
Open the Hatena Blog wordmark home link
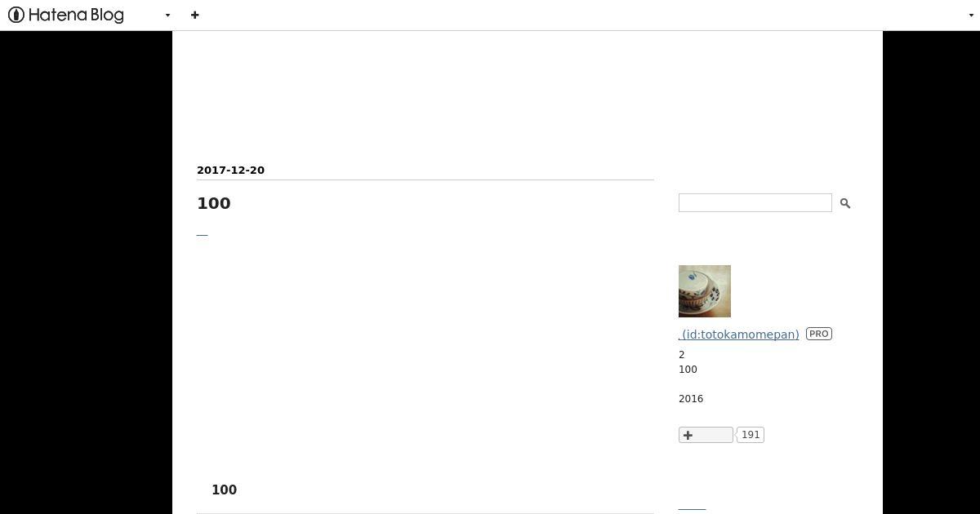76,15
